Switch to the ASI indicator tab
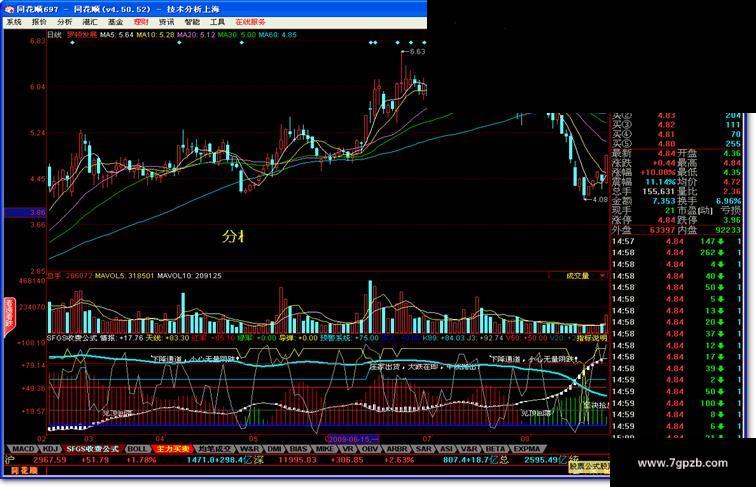 447,449
